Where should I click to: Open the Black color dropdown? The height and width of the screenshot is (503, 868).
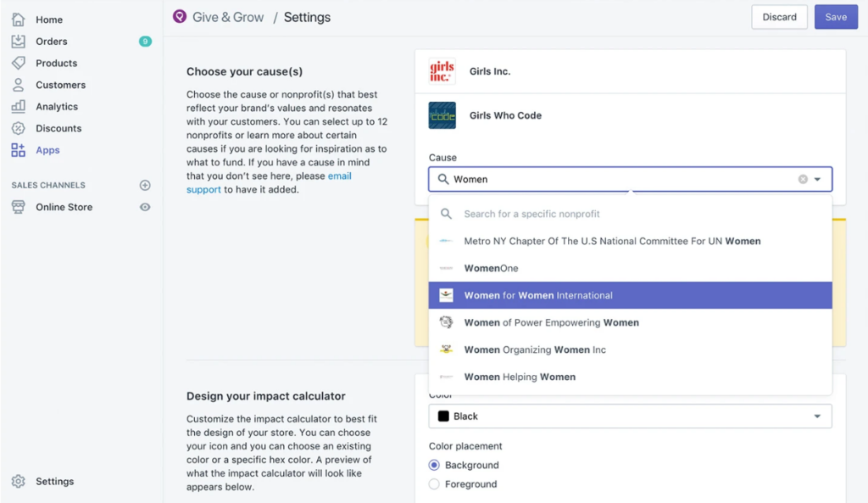click(630, 416)
